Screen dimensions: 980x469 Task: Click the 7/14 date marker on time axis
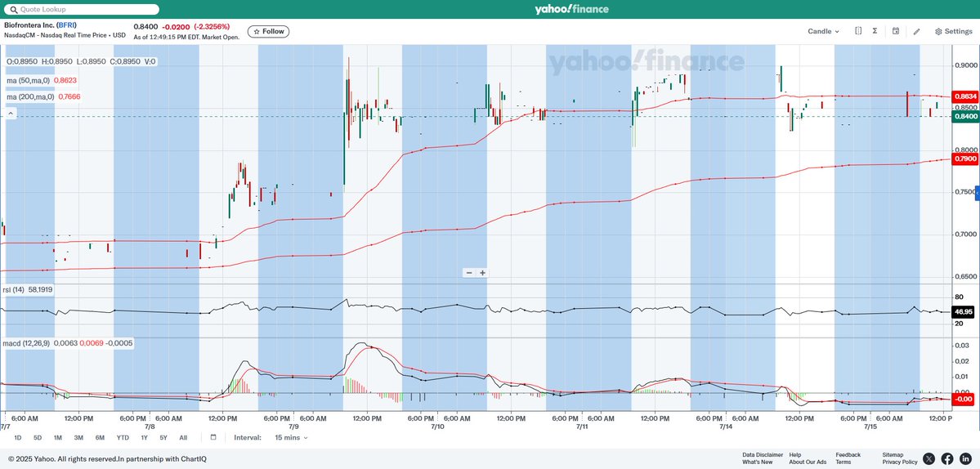[x=726, y=427]
